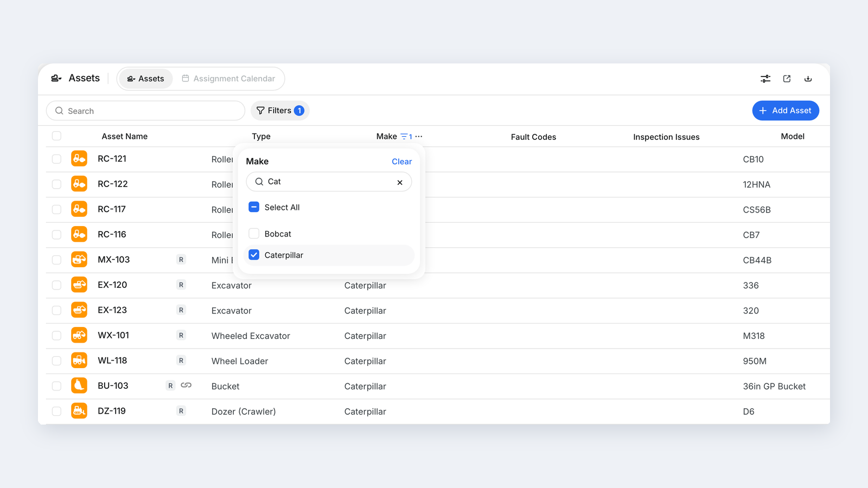This screenshot has height=488, width=868.
Task: Click the wheel loader icon for WL-118
Action: 79,361
